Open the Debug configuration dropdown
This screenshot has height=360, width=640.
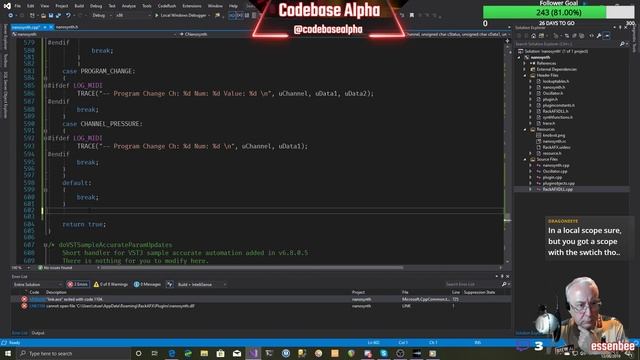point(101,16)
